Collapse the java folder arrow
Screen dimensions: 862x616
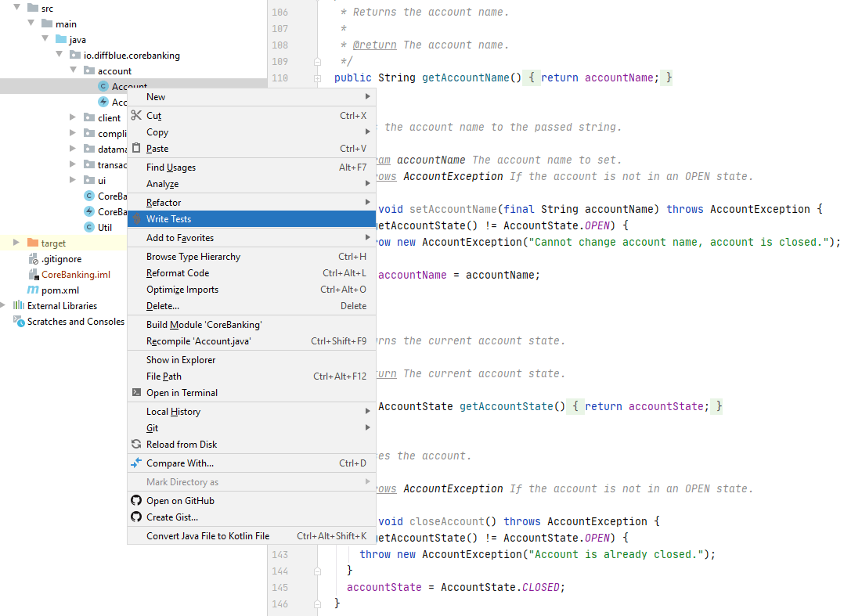45,39
